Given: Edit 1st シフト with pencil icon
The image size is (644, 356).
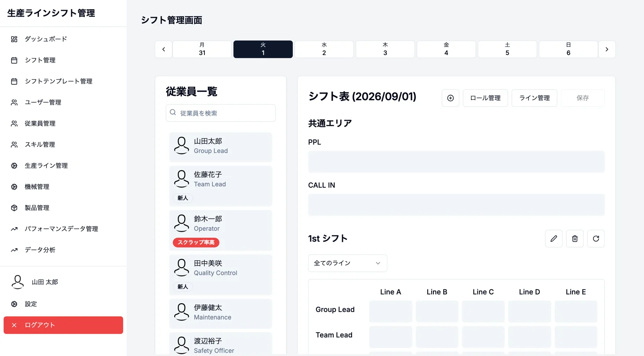Looking at the screenshot, I should [553, 239].
